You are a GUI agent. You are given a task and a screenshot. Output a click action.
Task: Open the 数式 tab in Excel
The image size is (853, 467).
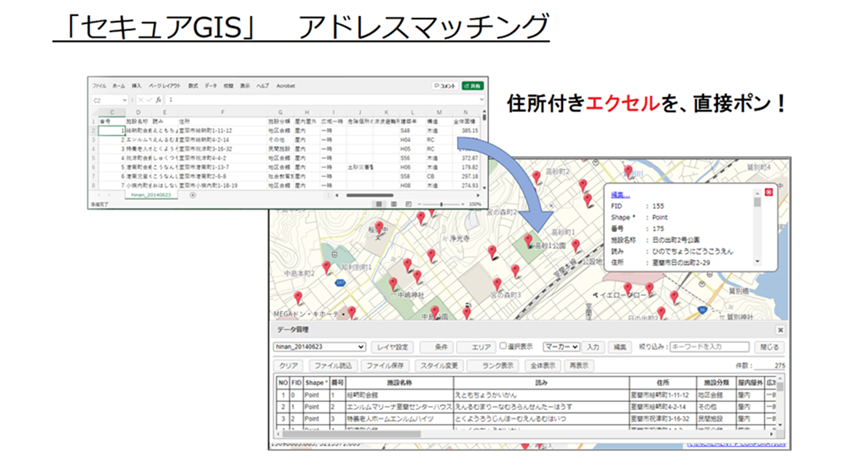193,86
